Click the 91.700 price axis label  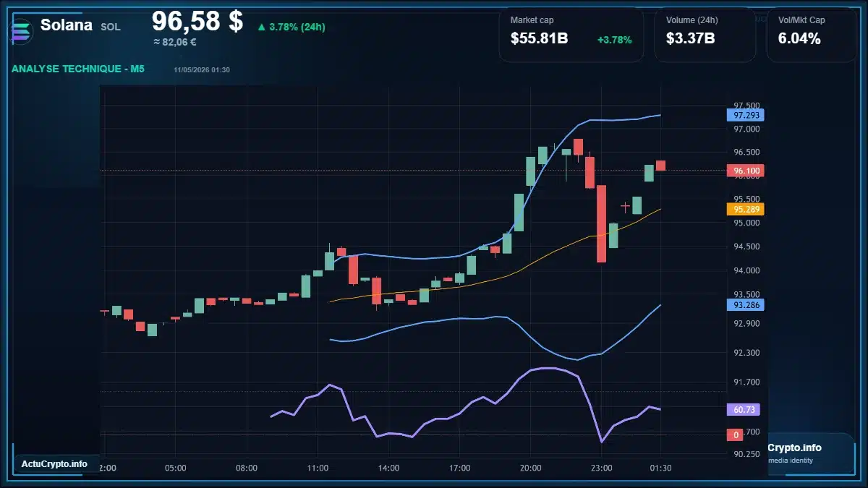(x=746, y=382)
